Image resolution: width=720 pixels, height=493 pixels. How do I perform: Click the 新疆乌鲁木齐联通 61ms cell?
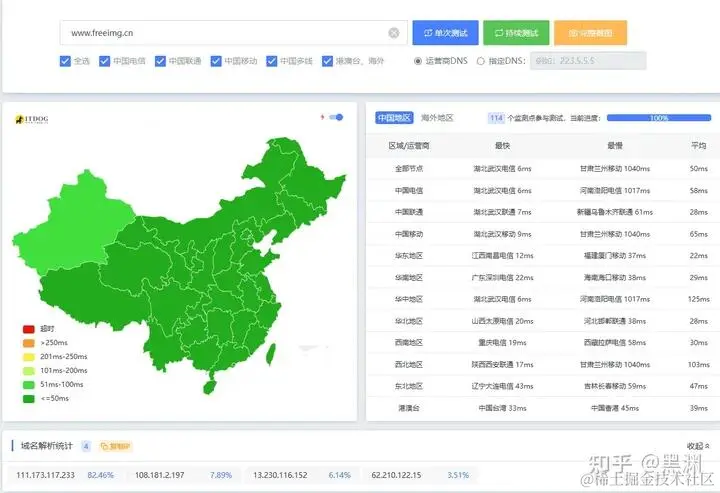pos(615,212)
